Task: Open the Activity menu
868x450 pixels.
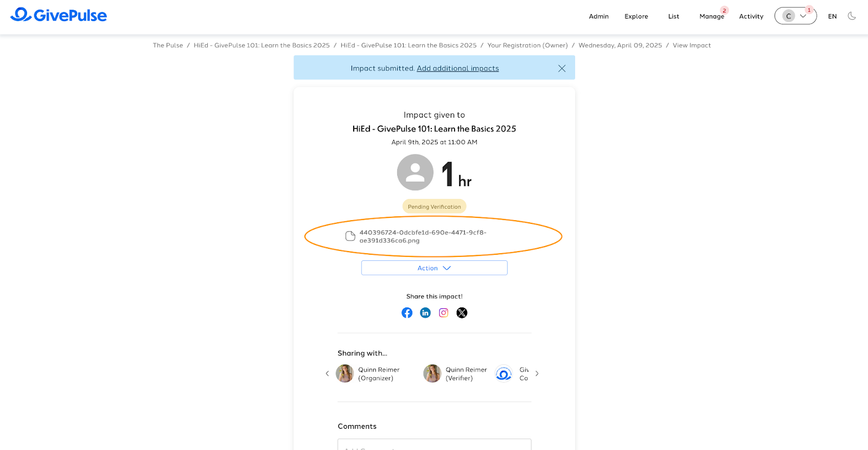Action: coord(751,16)
